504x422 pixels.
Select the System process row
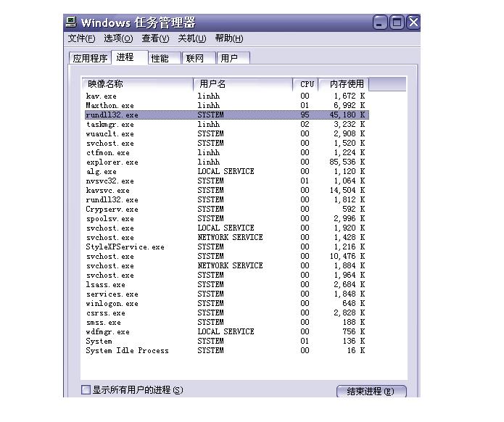pos(227,341)
